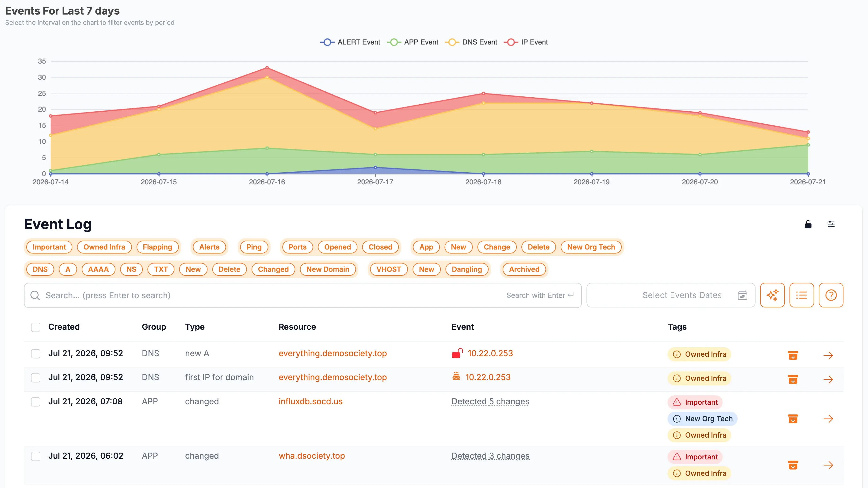Archive the influxdb.socd.us event
Viewport: 868px width, 488px height.
[x=793, y=419]
